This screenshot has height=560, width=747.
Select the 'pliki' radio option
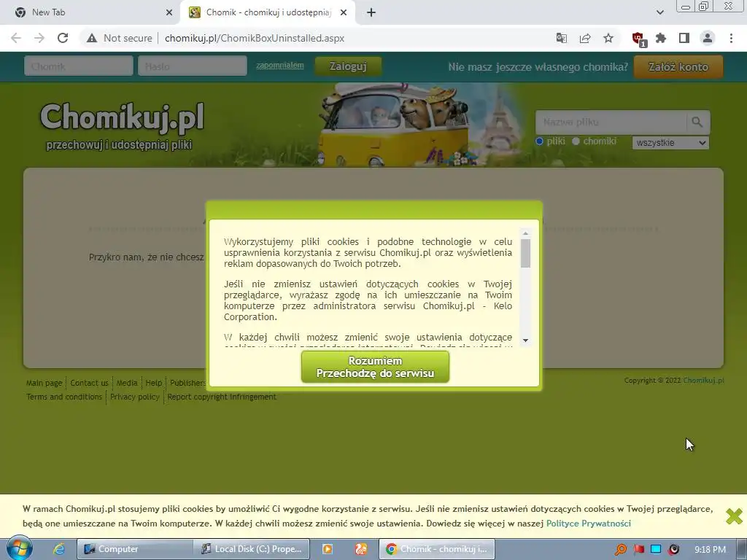coord(539,141)
